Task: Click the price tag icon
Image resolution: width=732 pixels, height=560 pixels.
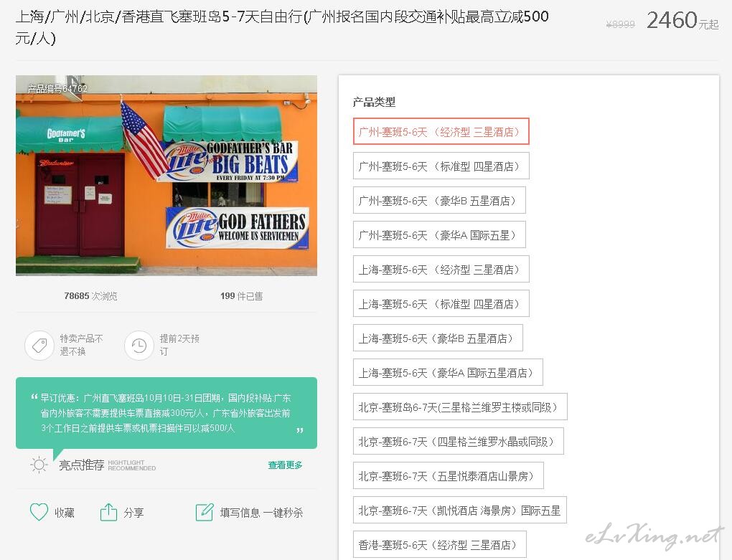Action: [x=39, y=346]
